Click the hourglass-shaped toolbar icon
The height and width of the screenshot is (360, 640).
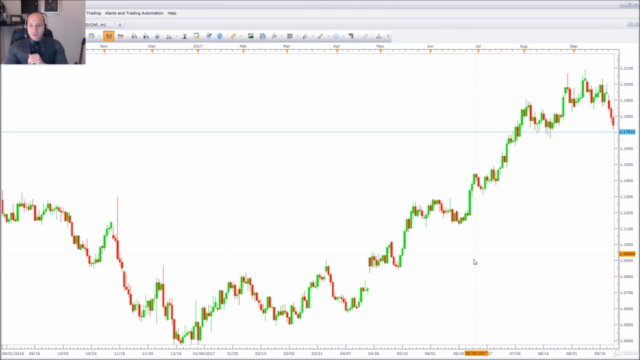click(x=184, y=36)
